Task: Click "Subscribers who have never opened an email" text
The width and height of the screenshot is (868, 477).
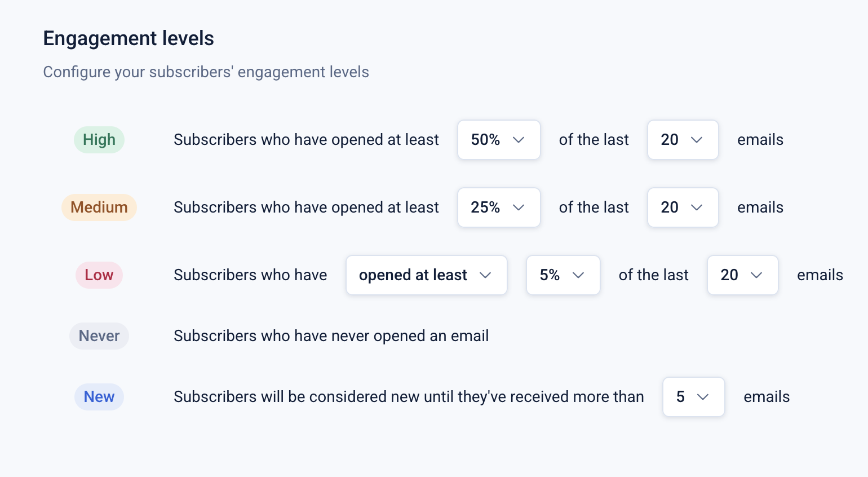Action: [x=331, y=336]
